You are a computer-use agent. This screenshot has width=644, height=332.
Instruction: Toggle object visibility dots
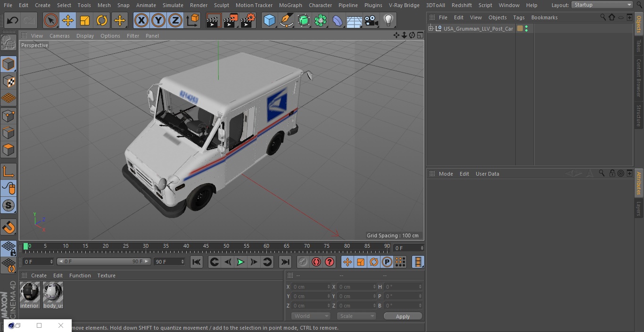click(526, 29)
